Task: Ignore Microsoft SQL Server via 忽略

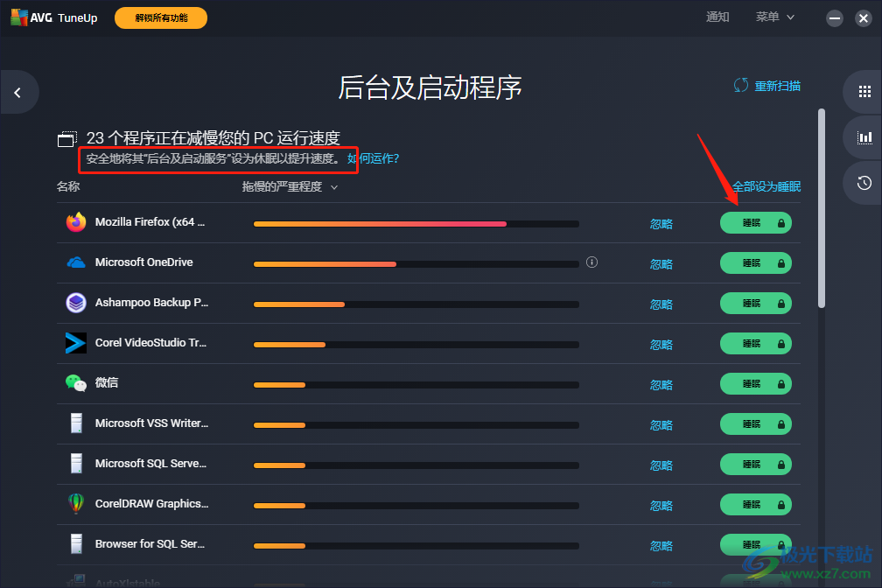Action: [x=661, y=465]
